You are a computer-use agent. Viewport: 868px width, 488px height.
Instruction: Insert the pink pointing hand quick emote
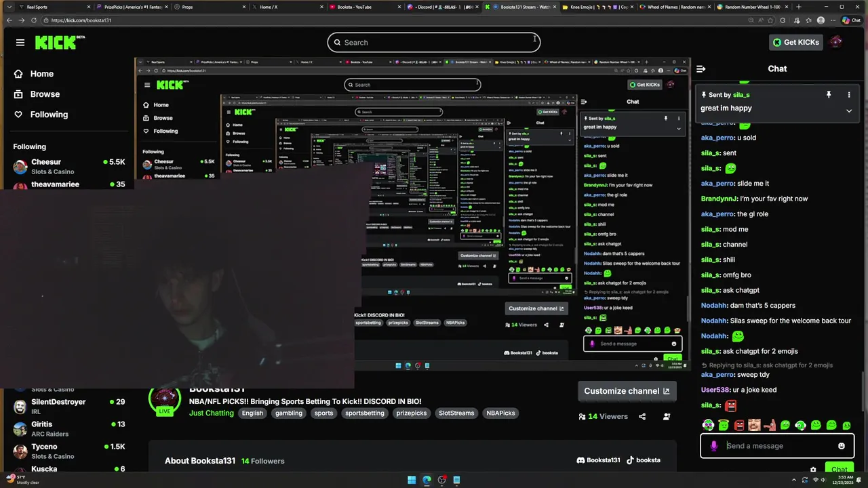point(770,425)
